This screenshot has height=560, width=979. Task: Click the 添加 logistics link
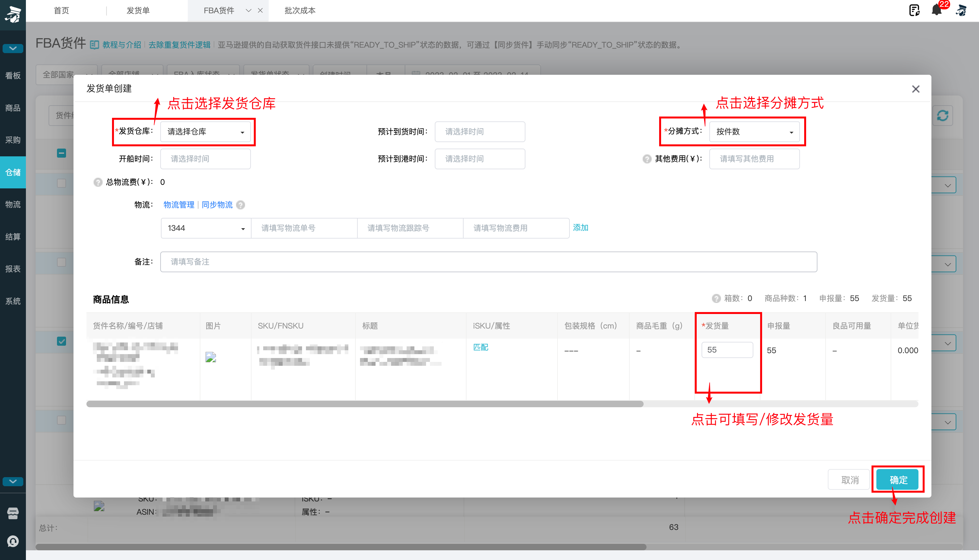tap(580, 227)
